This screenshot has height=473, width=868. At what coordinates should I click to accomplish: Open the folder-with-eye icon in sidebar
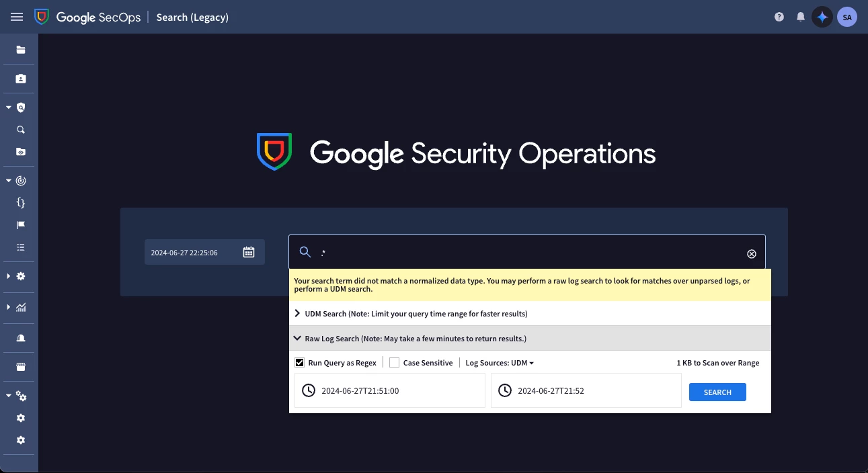pyautogui.click(x=21, y=152)
